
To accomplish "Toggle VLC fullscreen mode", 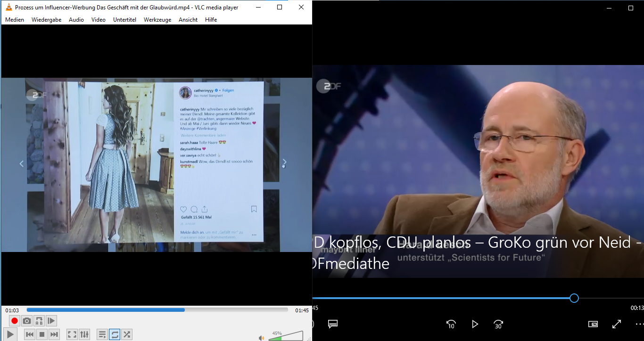I will coord(72,334).
